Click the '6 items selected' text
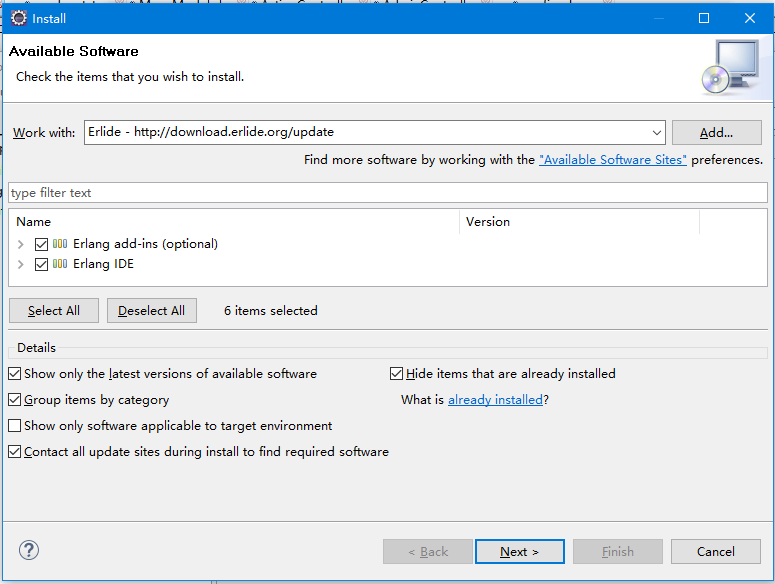Image resolution: width=775 pixels, height=584 pixels. tap(271, 311)
